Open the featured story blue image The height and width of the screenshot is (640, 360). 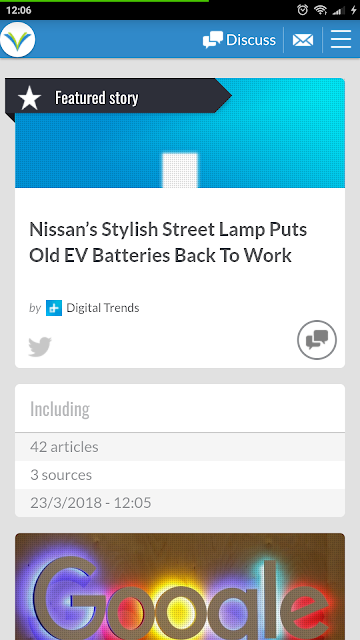pyautogui.click(x=180, y=133)
